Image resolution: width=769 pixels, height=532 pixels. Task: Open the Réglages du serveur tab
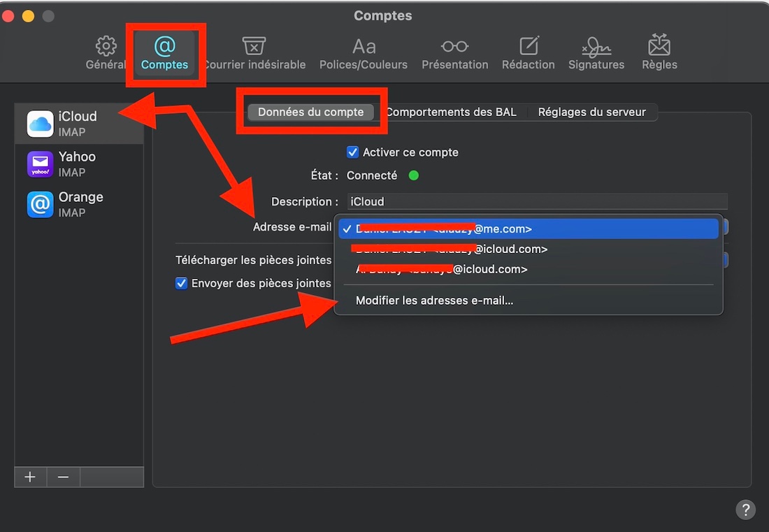click(591, 112)
